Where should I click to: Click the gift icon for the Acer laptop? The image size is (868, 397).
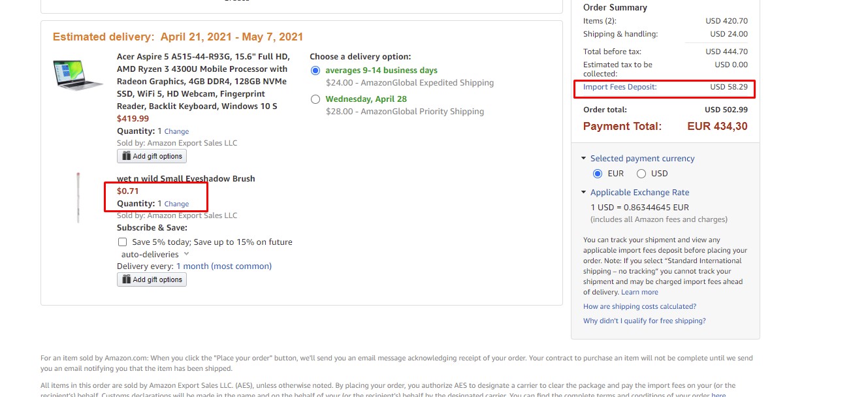click(126, 156)
